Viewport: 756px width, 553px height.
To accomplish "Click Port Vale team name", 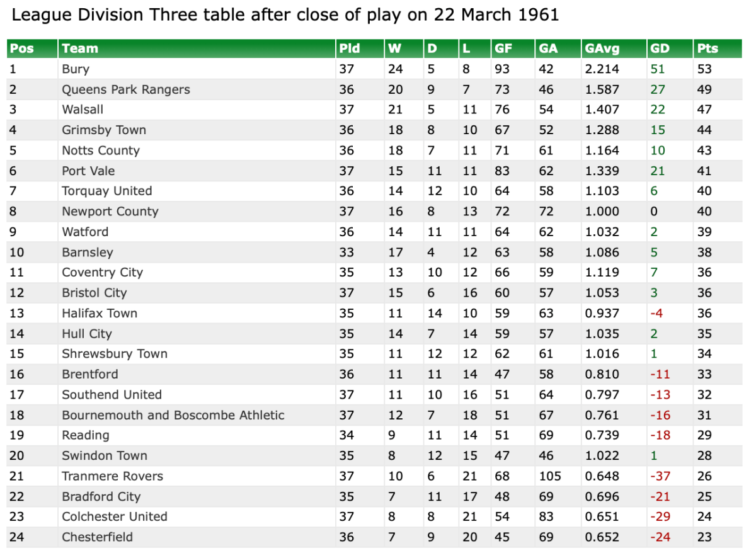I will coord(88,171).
